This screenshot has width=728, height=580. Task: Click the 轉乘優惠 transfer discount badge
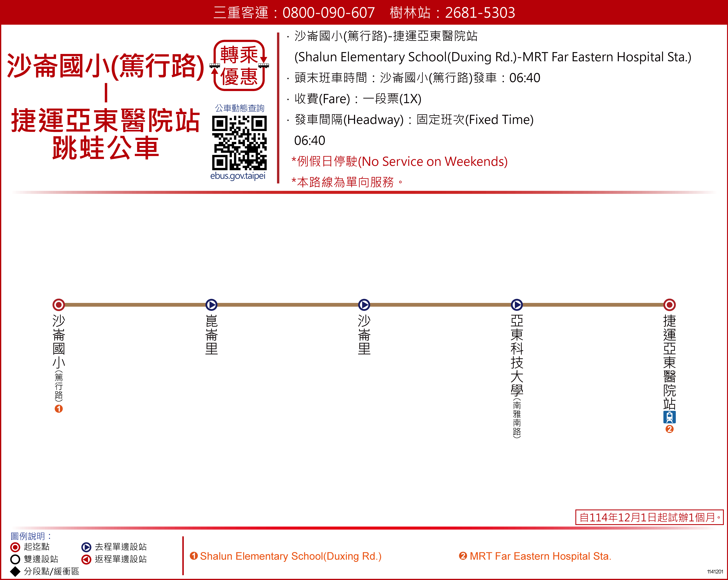pos(239,66)
